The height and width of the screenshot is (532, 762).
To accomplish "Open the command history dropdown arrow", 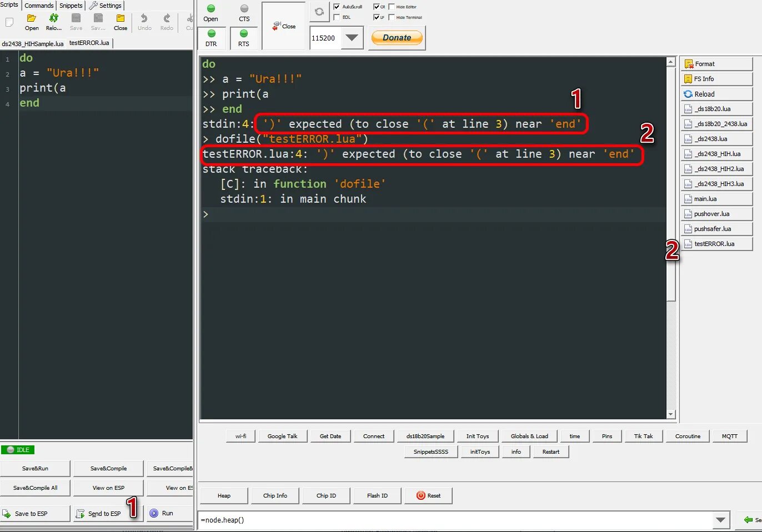I will [x=720, y=520].
